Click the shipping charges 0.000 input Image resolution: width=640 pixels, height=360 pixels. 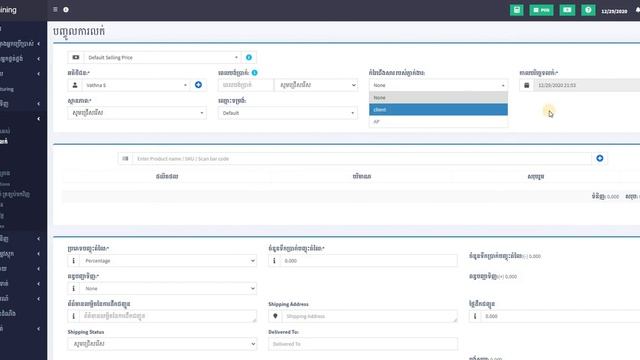560,316
